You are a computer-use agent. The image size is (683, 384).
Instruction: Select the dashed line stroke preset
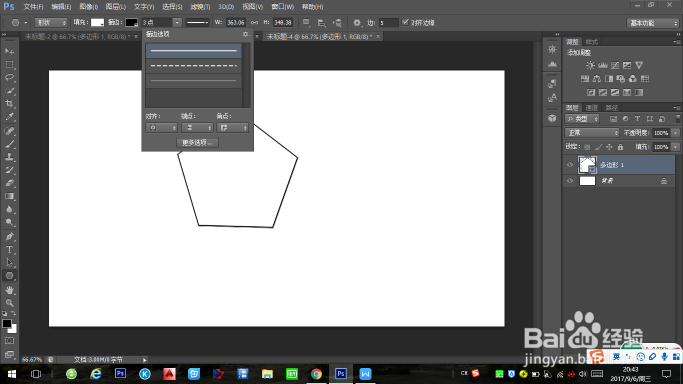pyautogui.click(x=193, y=66)
